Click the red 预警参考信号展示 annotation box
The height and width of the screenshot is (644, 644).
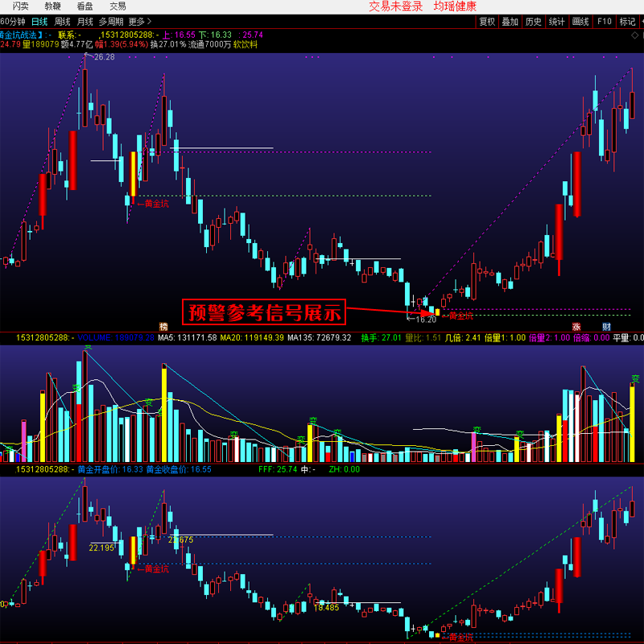coord(264,311)
